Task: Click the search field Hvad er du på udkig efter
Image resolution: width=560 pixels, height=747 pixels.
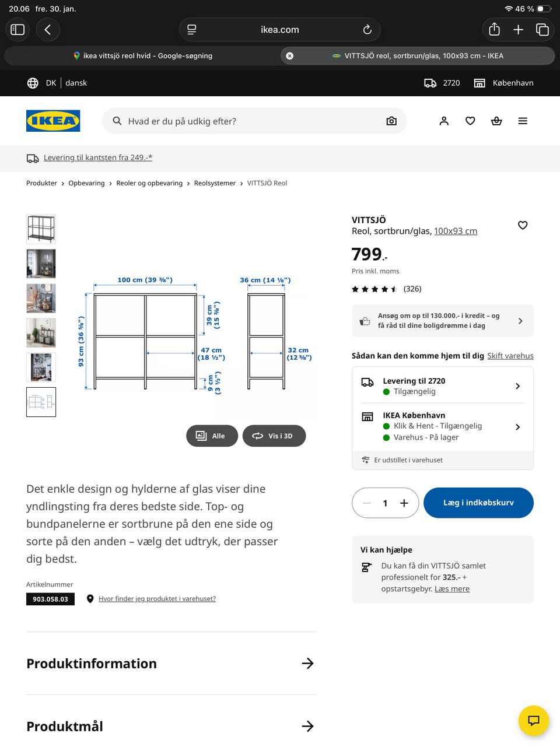Action: point(245,121)
